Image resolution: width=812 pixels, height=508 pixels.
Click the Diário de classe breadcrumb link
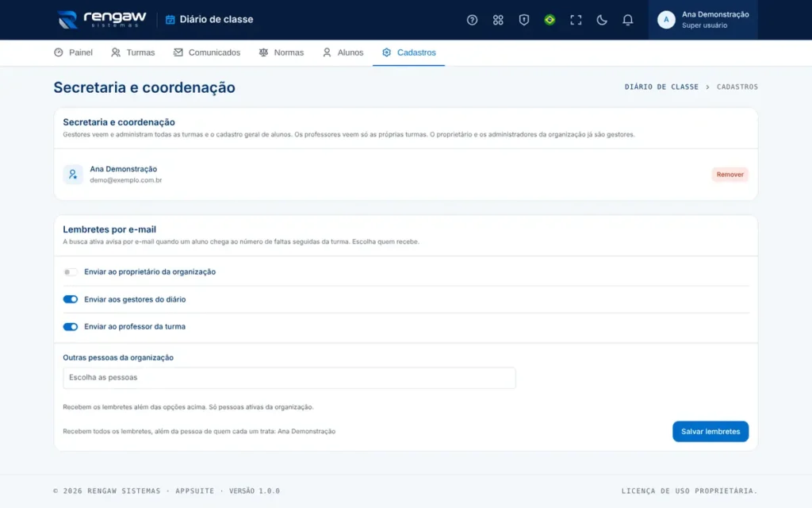pos(661,87)
